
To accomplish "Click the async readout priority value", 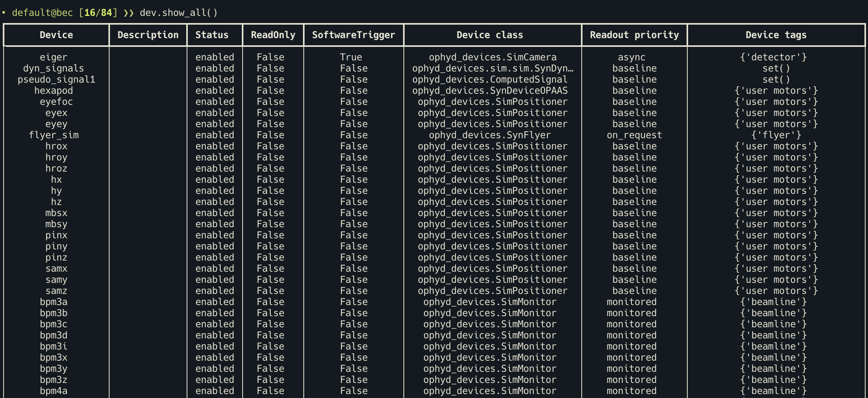I will [x=632, y=57].
